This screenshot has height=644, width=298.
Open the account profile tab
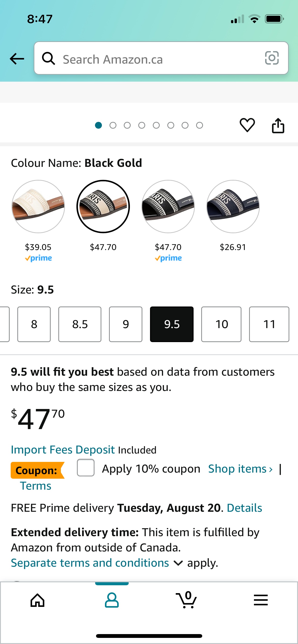click(112, 600)
